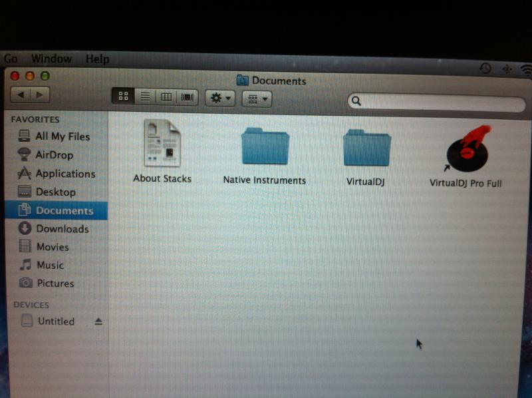Go back with the left arrow button
532x398 pixels.
point(21,95)
